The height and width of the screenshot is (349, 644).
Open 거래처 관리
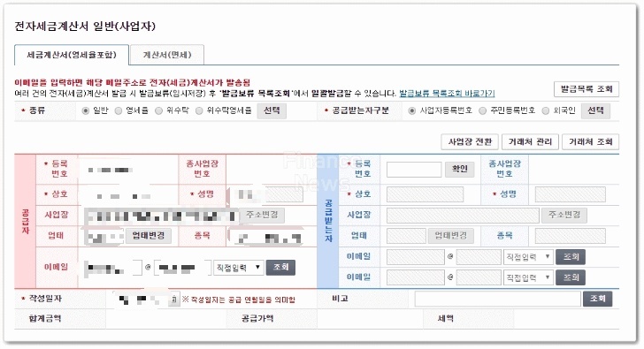(530, 142)
